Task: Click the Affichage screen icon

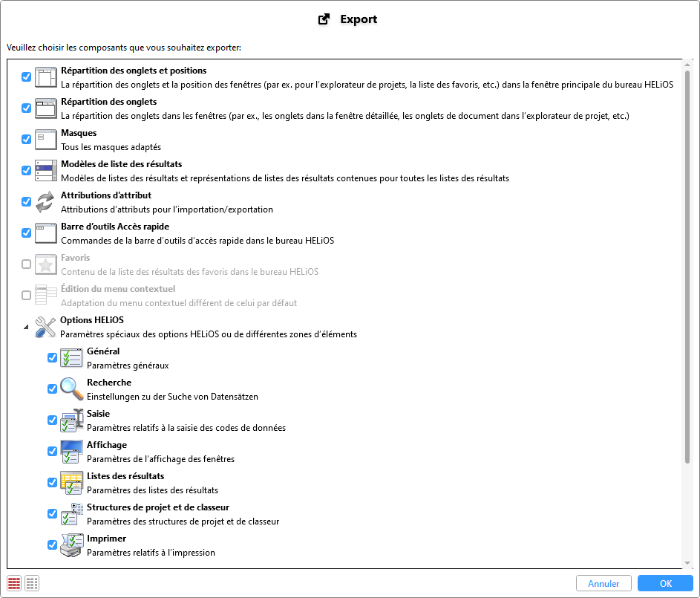Action: (x=71, y=452)
